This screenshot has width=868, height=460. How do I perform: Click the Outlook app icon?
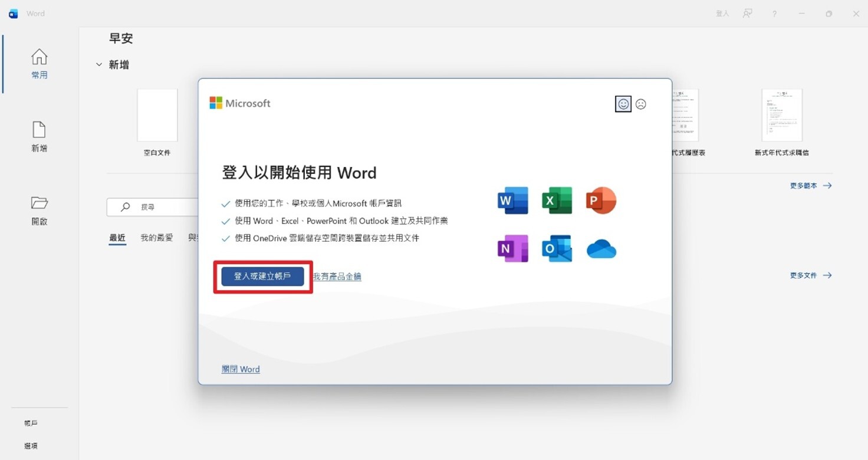[557, 249]
